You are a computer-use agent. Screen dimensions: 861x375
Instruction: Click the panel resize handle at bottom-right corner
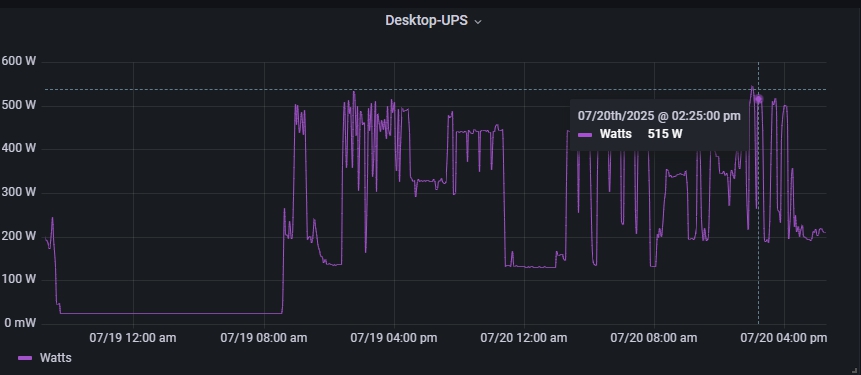pos(855,372)
